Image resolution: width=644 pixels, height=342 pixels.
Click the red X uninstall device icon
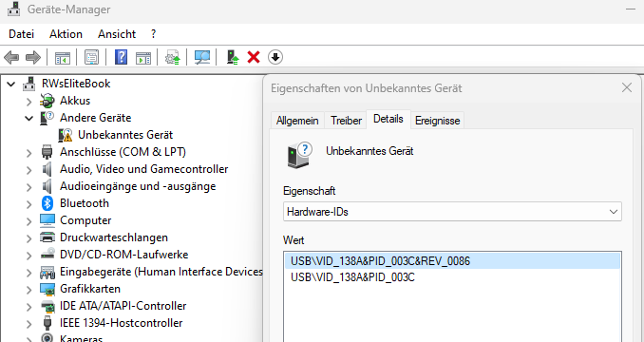point(254,57)
